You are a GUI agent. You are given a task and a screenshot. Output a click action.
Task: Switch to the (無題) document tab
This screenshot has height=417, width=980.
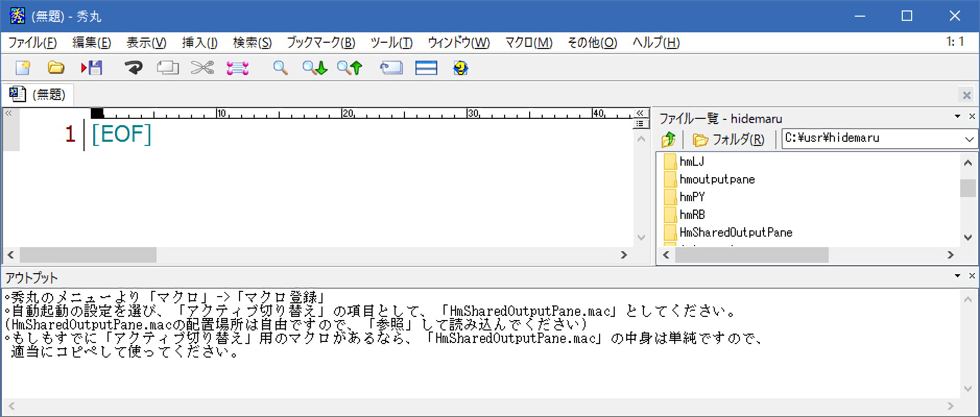click(x=38, y=94)
